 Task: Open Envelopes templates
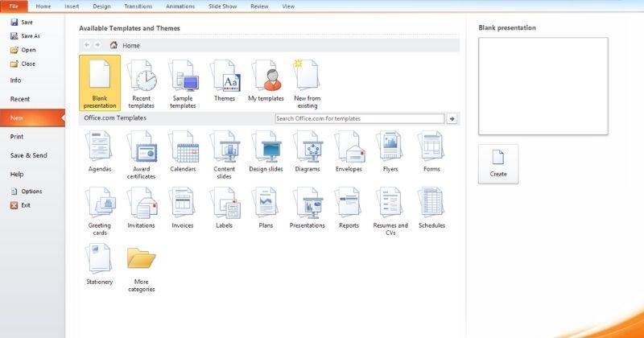click(x=349, y=151)
